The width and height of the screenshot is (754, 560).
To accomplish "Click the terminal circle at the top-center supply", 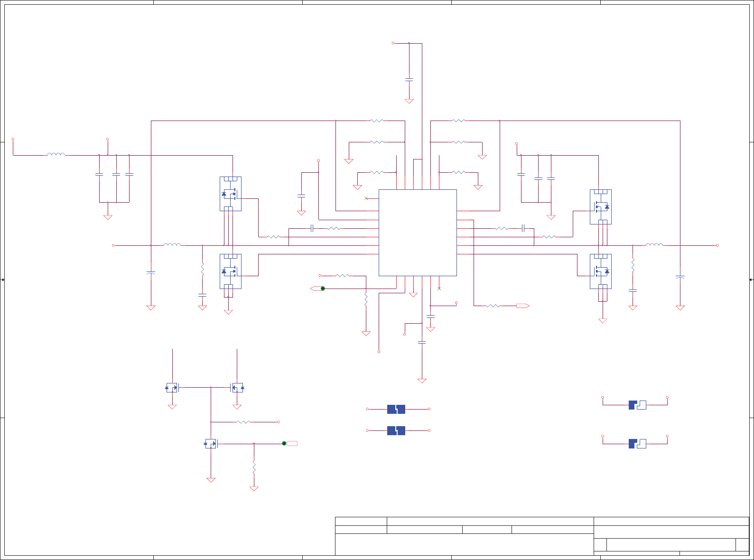I will [x=393, y=43].
